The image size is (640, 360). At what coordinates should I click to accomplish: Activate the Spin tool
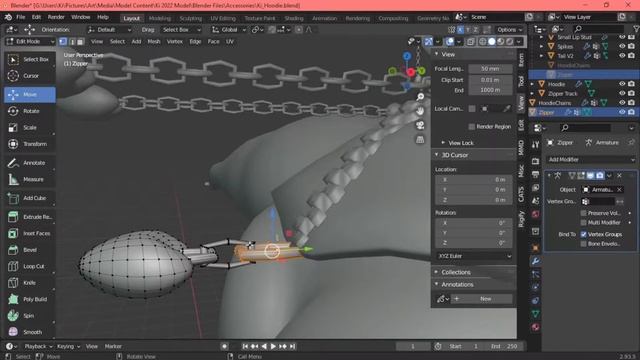coord(30,316)
